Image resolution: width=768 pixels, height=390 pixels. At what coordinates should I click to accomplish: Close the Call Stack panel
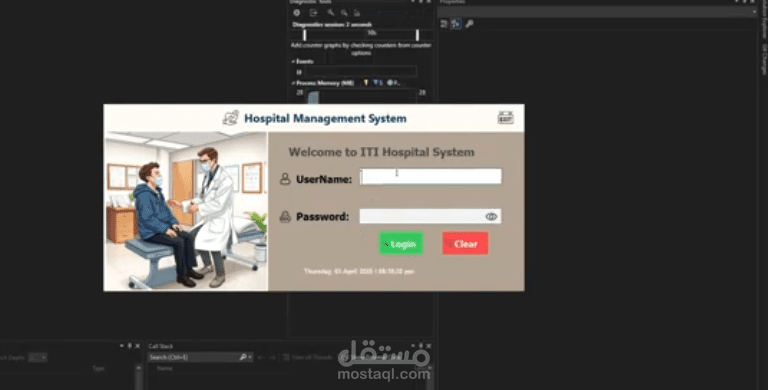pos(429,346)
